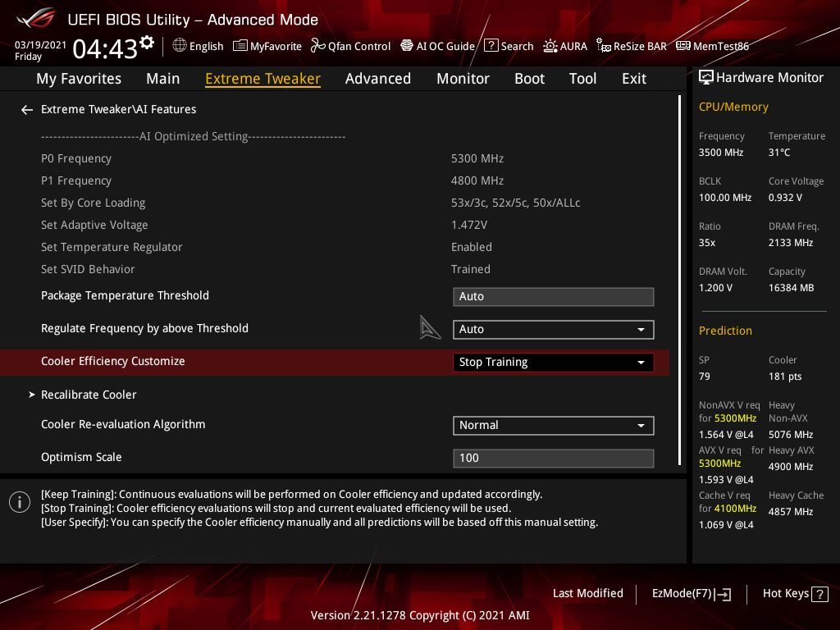
Task: Click the EzMode exit arrow icon
Action: (x=723, y=594)
